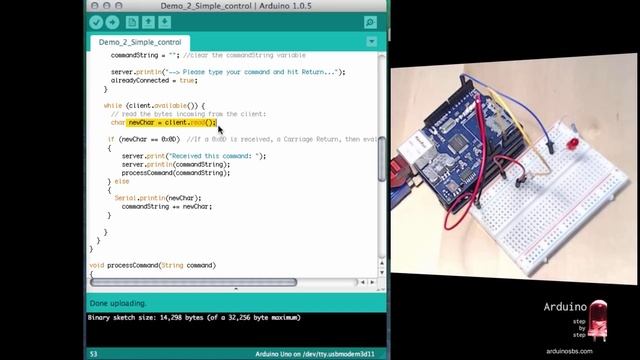
Task: Click the horizontal scroll right arrow
Action: click(x=372, y=282)
